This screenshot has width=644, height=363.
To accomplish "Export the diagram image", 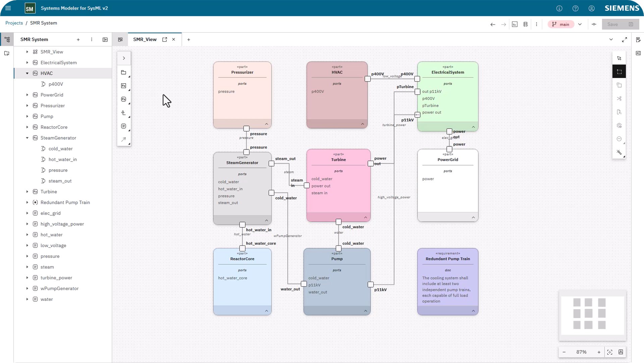I will (621, 352).
